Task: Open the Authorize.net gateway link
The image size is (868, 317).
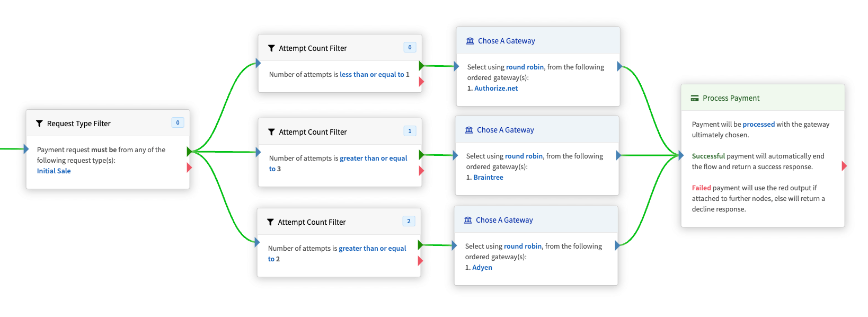Action: pyautogui.click(x=496, y=89)
